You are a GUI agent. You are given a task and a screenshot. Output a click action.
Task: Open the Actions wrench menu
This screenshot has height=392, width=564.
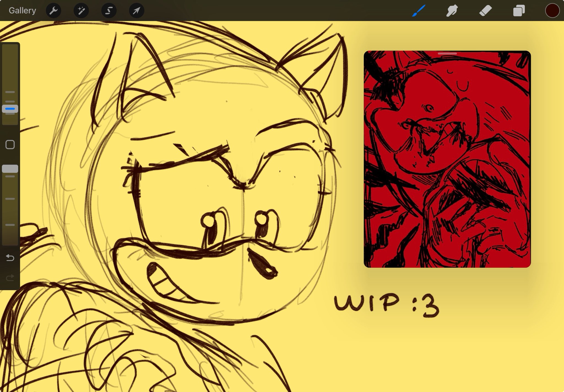click(x=53, y=11)
